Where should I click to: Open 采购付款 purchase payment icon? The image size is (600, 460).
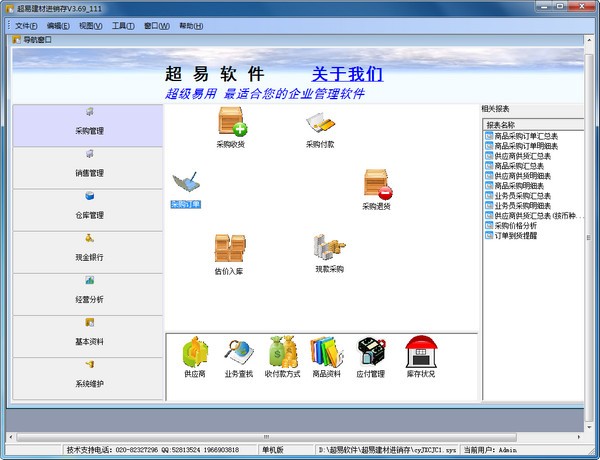point(320,130)
